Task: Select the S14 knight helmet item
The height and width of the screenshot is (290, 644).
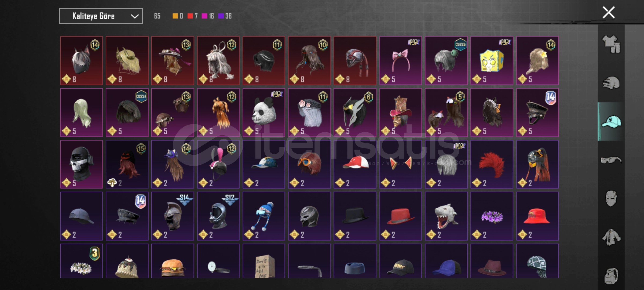Action: (173, 216)
